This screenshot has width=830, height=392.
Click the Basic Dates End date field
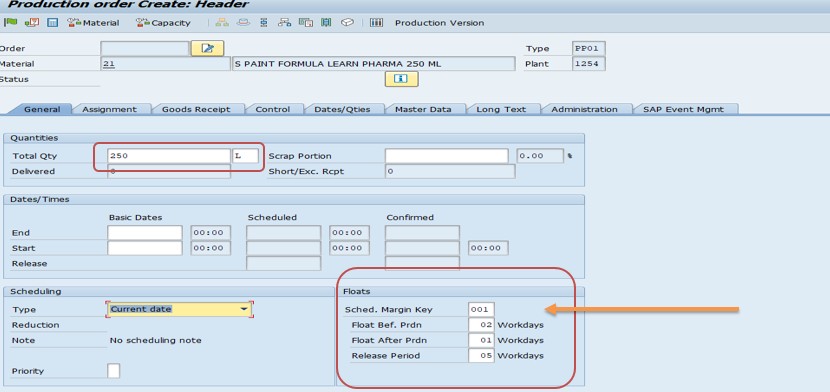tap(145, 233)
